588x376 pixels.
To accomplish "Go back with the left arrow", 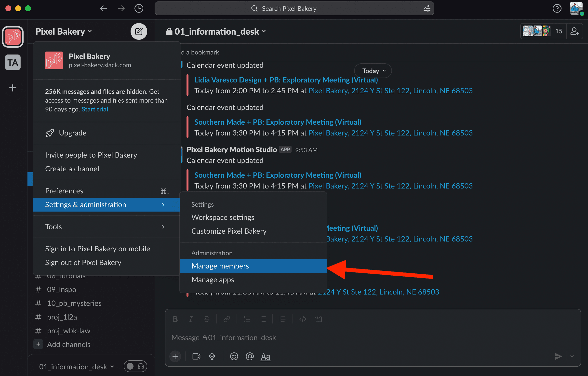I will click(103, 9).
